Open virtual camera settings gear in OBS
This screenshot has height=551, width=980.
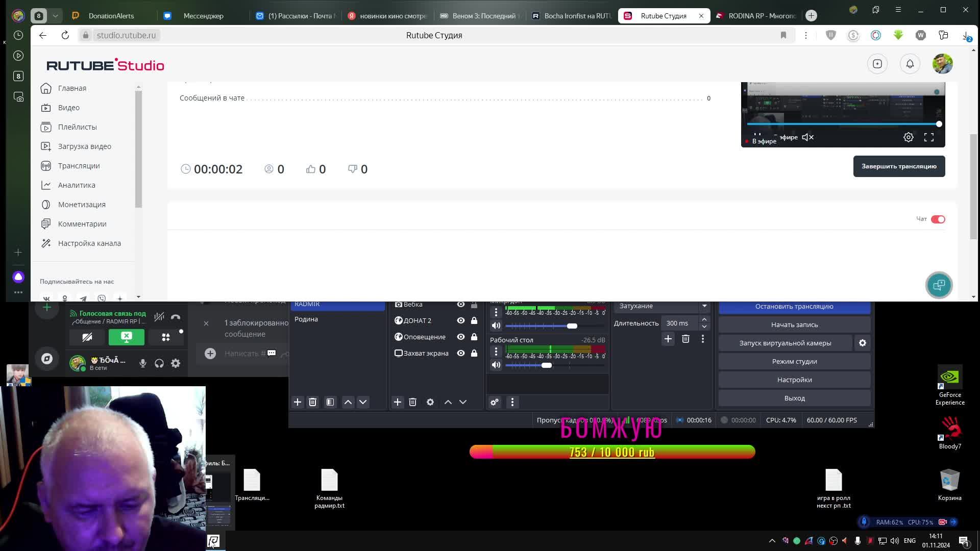(862, 343)
